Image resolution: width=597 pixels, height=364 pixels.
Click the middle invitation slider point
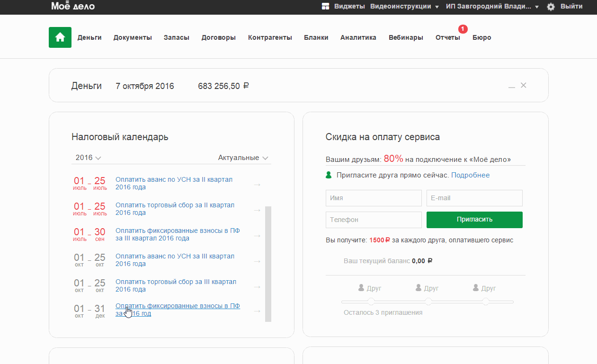pyautogui.click(x=428, y=302)
